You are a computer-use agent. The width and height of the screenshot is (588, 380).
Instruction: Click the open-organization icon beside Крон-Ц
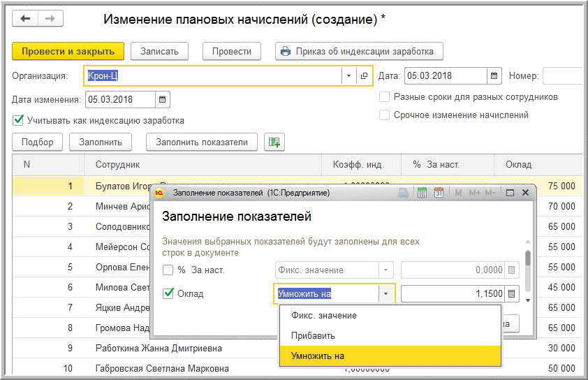(364, 75)
